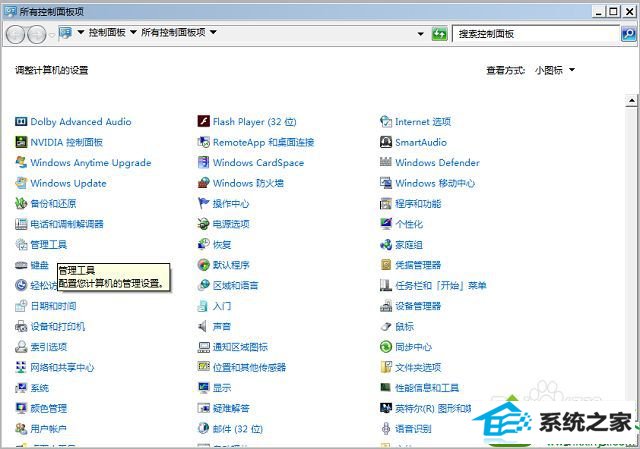
Task: Click the Windows 防火墙 icon
Action: [x=203, y=183]
